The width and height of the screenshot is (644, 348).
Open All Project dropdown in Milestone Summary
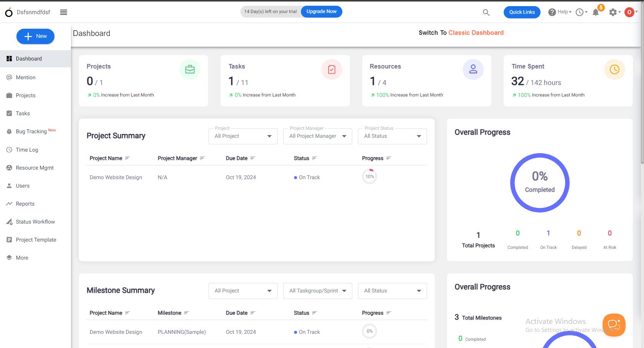(x=243, y=291)
